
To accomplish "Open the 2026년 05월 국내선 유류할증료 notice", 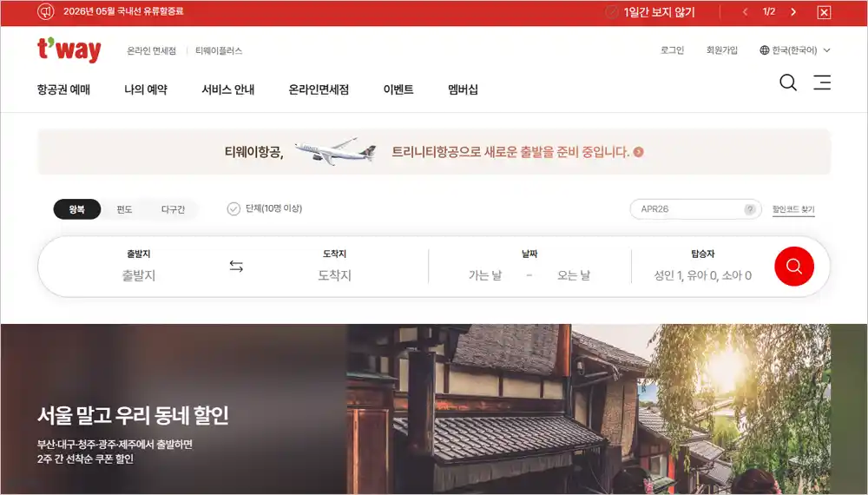I will [x=123, y=11].
